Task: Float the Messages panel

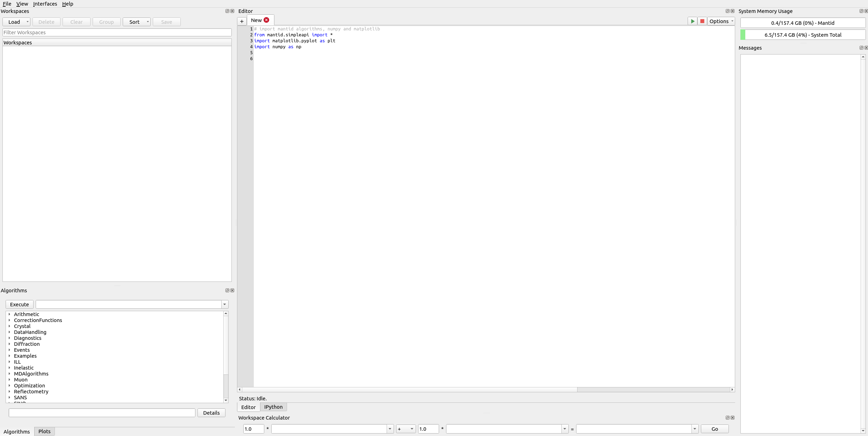Action: [861, 48]
